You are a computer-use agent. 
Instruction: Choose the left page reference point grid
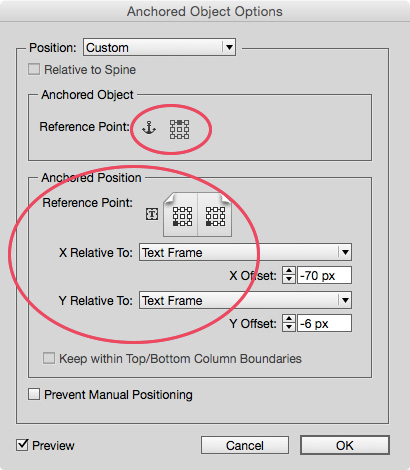click(182, 216)
